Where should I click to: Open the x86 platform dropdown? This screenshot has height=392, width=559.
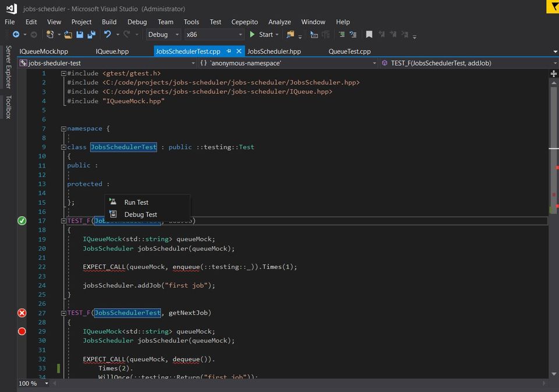click(x=214, y=34)
